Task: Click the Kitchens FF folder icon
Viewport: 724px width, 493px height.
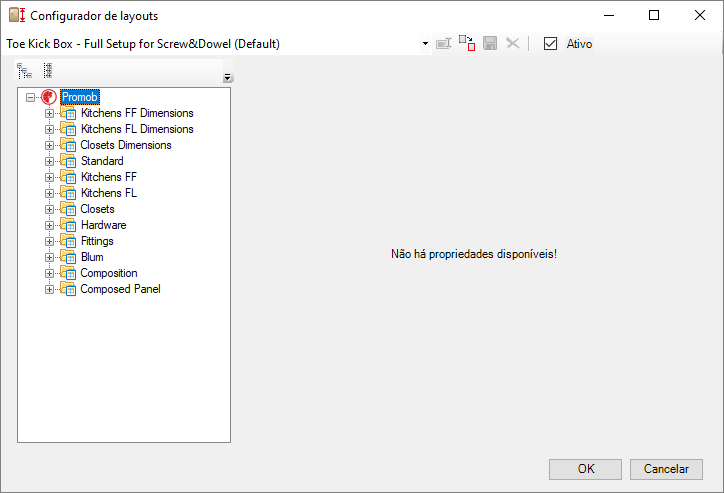Action: 68,177
